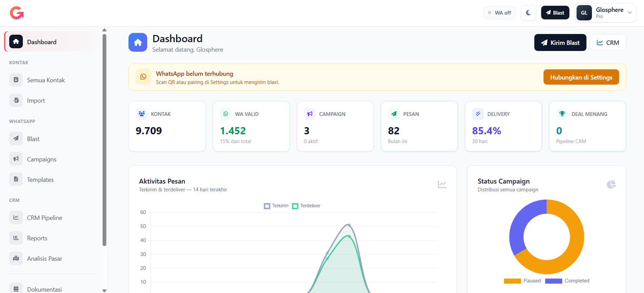Click the Semua Kontak contact icon
This screenshot has width=644, height=293.
16,80
